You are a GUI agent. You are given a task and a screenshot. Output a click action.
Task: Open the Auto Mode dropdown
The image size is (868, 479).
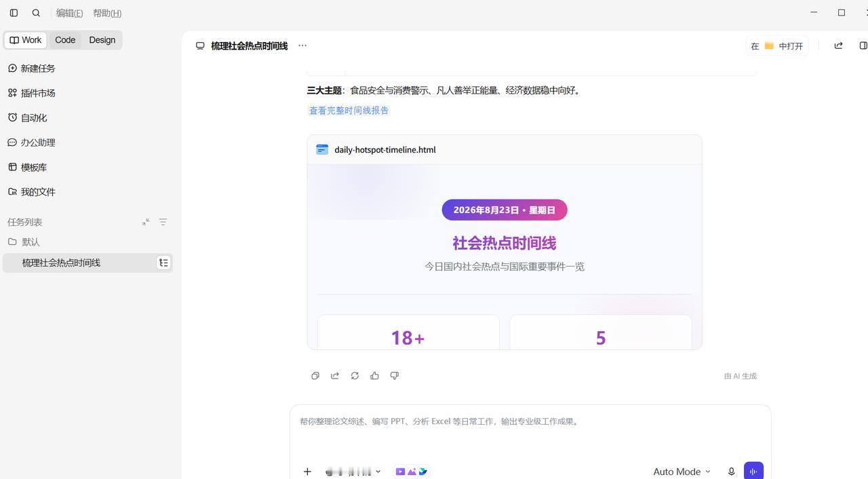point(682,472)
